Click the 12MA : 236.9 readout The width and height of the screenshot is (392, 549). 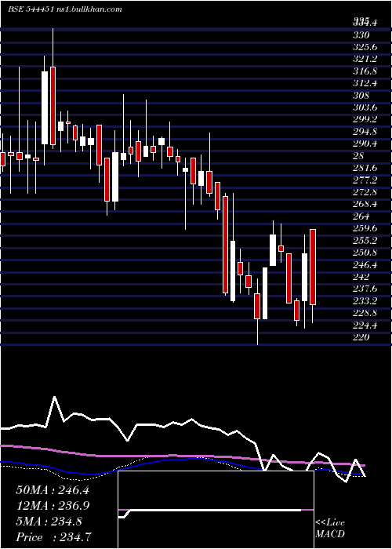(53, 505)
